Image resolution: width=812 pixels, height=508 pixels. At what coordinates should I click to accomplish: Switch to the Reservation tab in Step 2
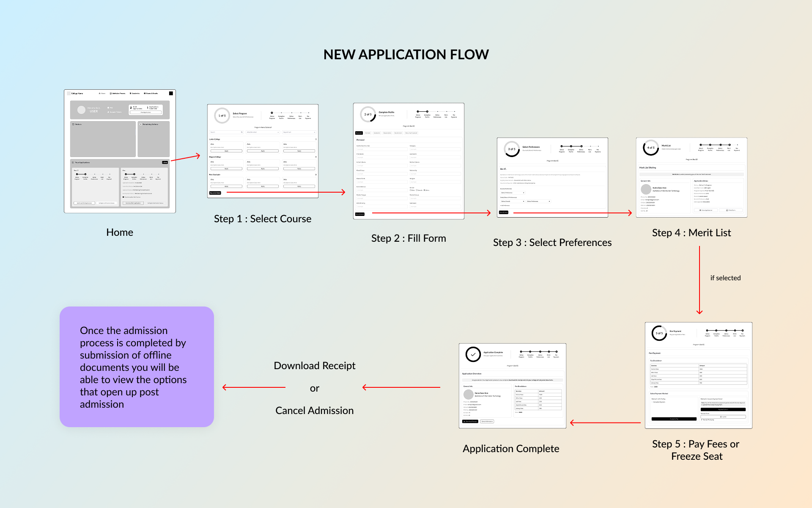pos(387,133)
